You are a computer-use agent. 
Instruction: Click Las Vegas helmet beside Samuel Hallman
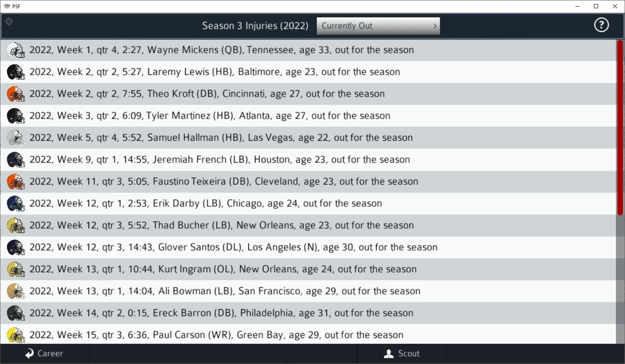coord(16,138)
